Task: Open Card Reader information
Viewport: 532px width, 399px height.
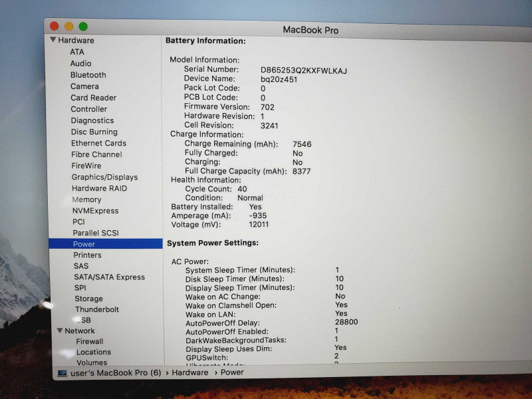Action: point(94,98)
